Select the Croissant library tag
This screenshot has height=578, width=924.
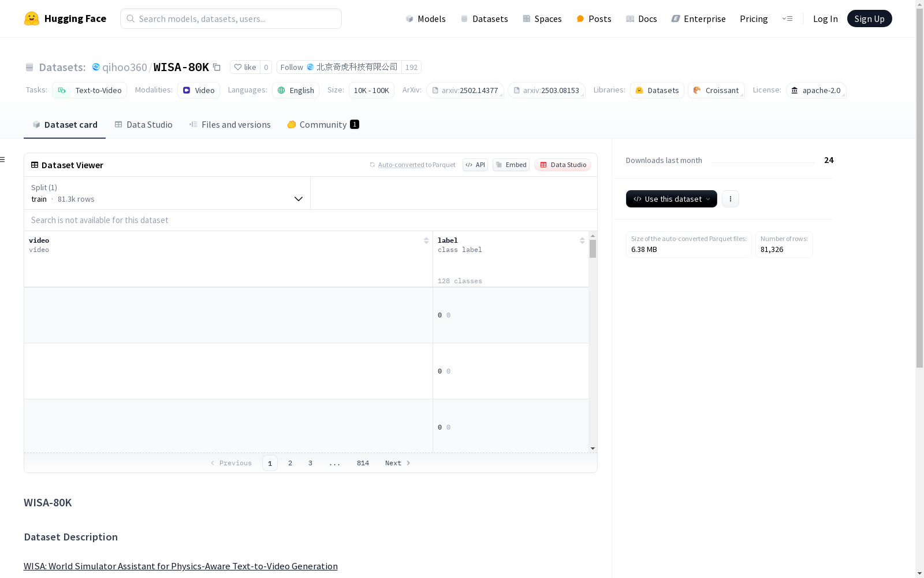tap(716, 90)
